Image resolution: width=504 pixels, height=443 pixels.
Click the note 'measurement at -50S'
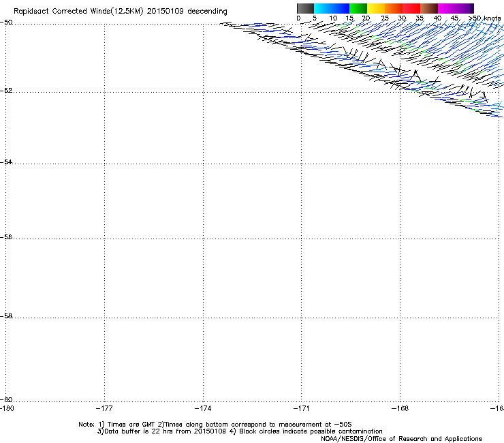click(x=315, y=425)
